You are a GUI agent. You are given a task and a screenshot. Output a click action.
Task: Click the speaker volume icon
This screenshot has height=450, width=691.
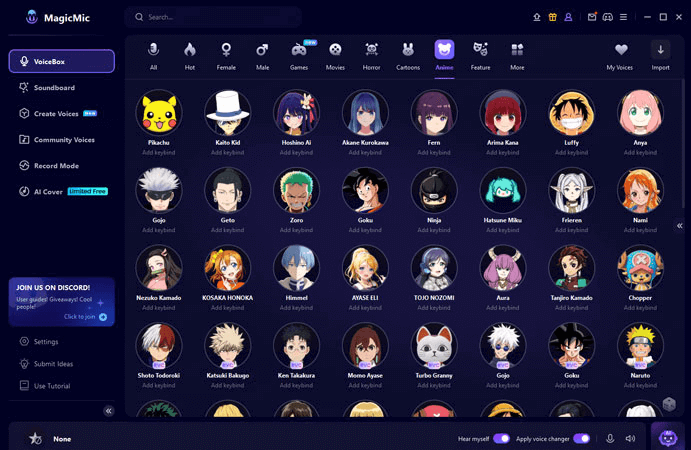coord(630,439)
